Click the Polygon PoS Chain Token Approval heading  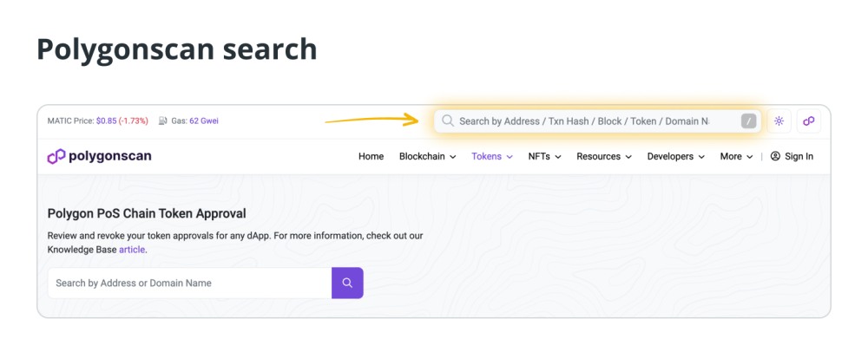pyautogui.click(x=147, y=213)
